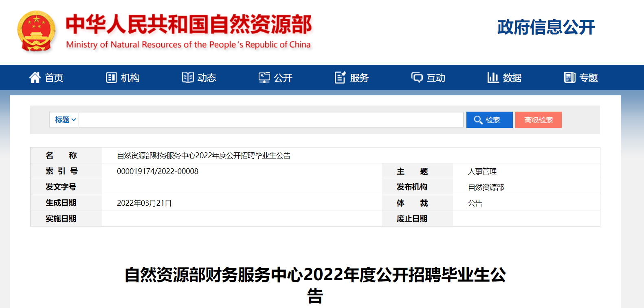Click the home icon beside 首页
The image size is (644, 308).
[35, 77]
